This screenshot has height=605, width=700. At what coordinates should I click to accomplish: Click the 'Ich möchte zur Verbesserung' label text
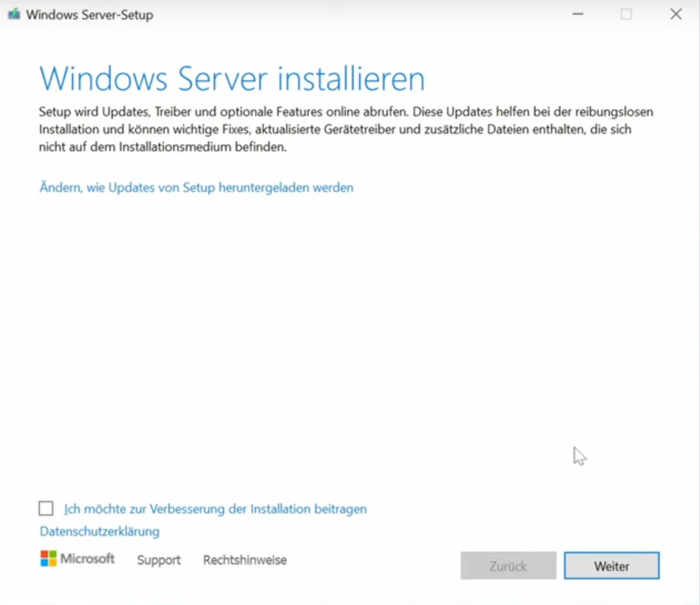215,509
